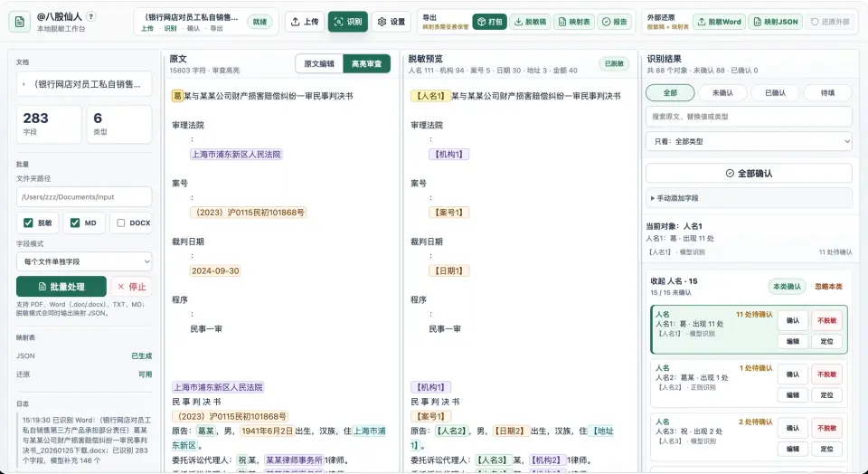
Task: Confirm the 人名2 葛某 entry
Action: (x=793, y=374)
